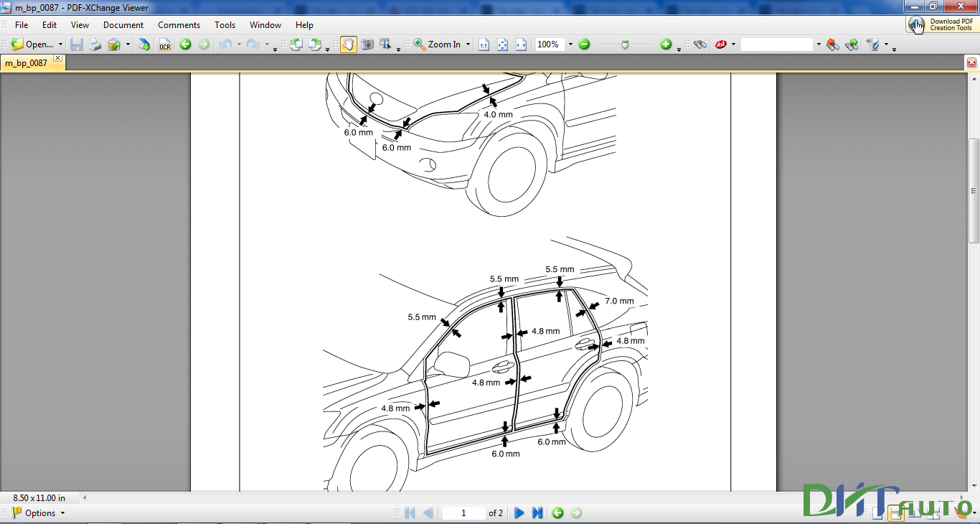Image resolution: width=980 pixels, height=524 pixels.
Task: Expand the Open recent files dropdown arrow
Action: [60, 45]
